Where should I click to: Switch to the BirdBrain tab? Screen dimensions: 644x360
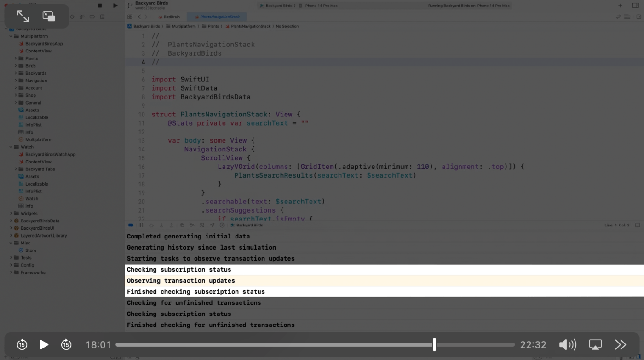169,17
